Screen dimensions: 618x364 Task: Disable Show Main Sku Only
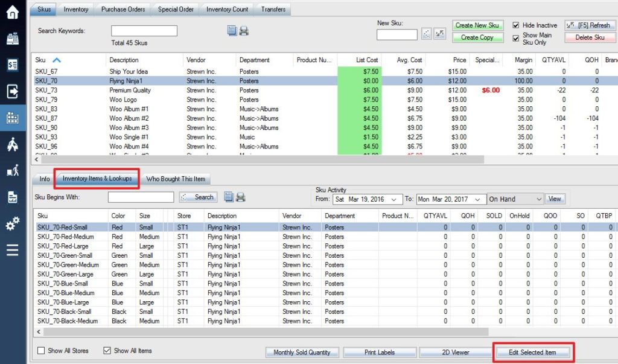pyautogui.click(x=516, y=37)
